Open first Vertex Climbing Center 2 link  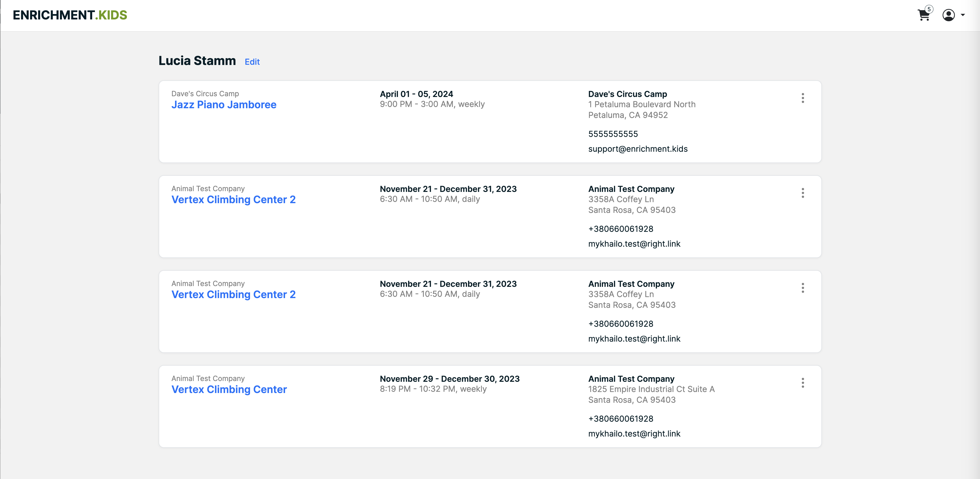coord(233,199)
